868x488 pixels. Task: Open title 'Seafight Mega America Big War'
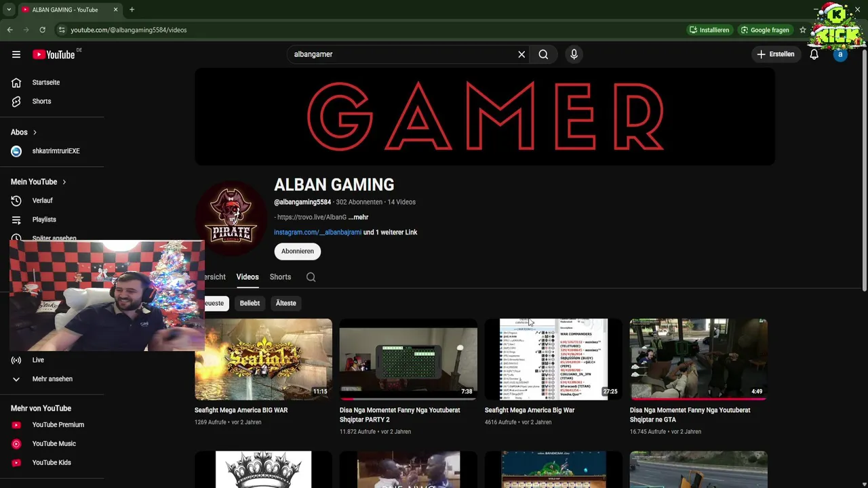point(530,411)
